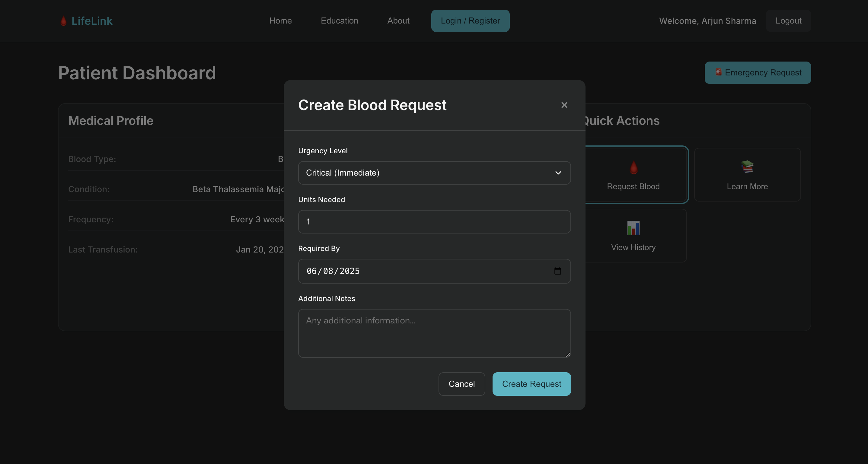The height and width of the screenshot is (464, 868).
Task: Log out using the Logout button
Action: click(788, 21)
